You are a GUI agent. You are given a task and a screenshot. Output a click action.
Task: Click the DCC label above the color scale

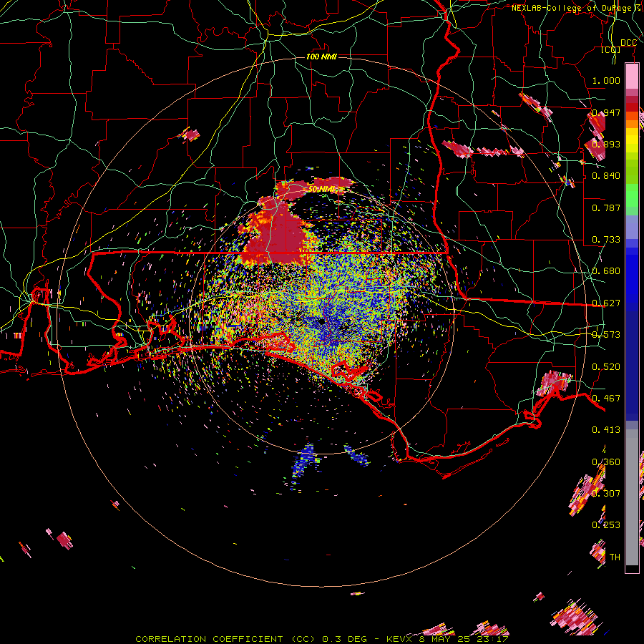coord(628,43)
